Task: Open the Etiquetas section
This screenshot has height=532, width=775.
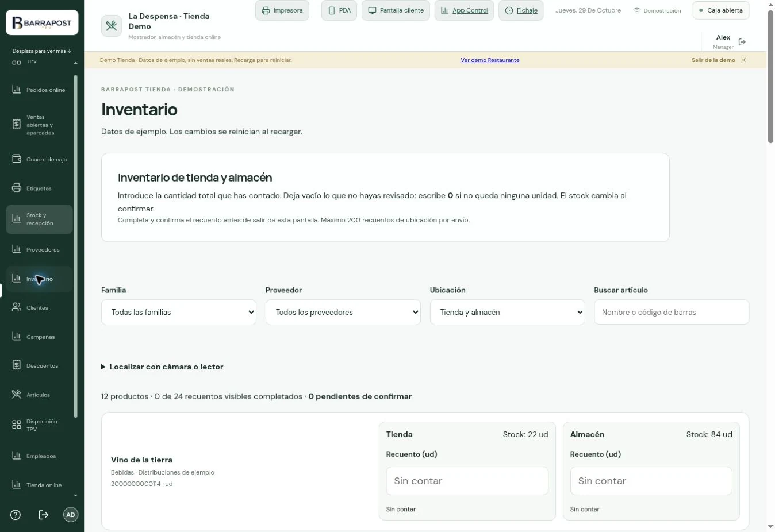Action: (x=39, y=188)
